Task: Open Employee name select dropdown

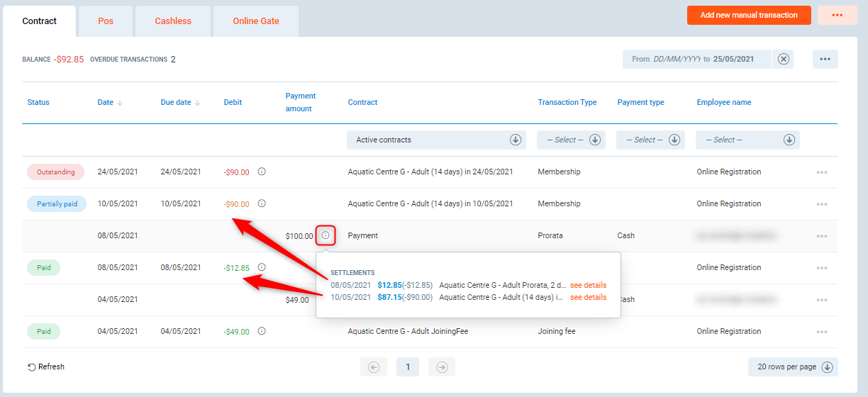Action: click(x=747, y=140)
